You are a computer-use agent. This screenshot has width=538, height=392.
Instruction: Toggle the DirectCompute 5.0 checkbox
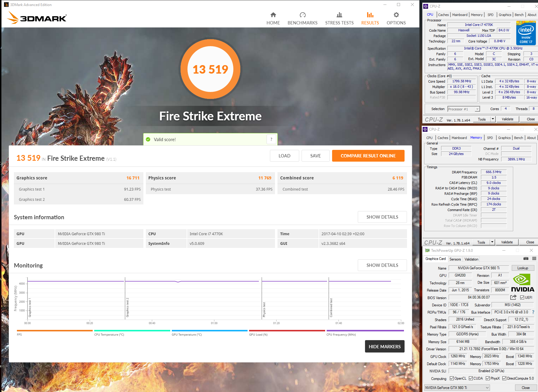coord(504,378)
